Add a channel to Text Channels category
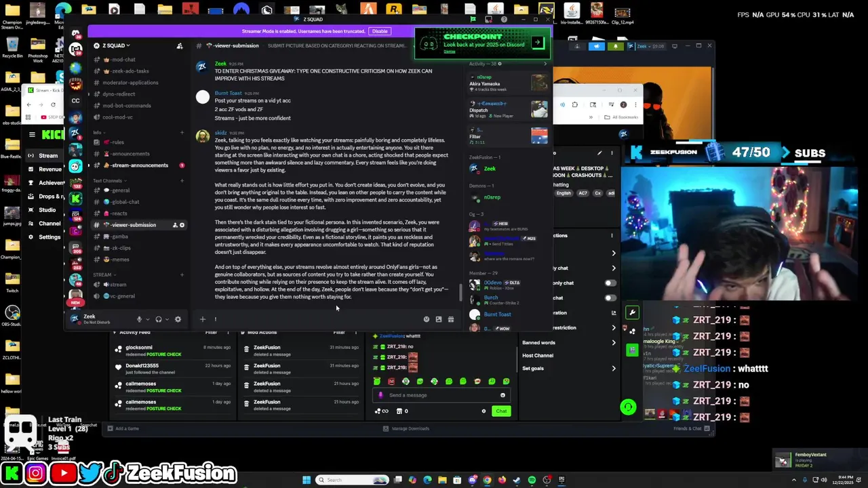The height and width of the screenshot is (488, 868). pyautogui.click(x=182, y=181)
